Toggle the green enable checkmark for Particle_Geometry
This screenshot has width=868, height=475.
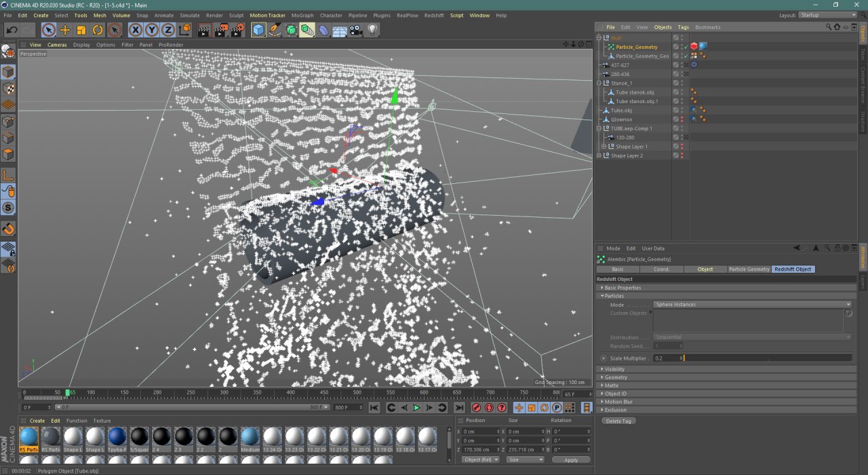pos(686,47)
